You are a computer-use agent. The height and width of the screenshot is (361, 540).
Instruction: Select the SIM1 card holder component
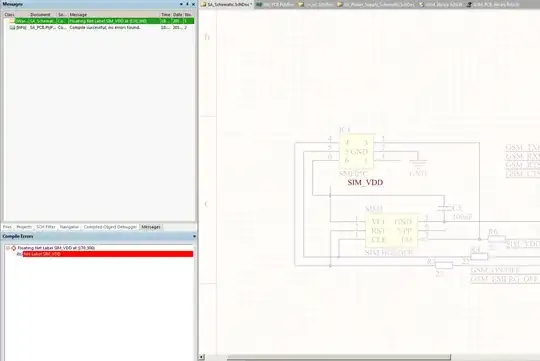click(x=391, y=230)
